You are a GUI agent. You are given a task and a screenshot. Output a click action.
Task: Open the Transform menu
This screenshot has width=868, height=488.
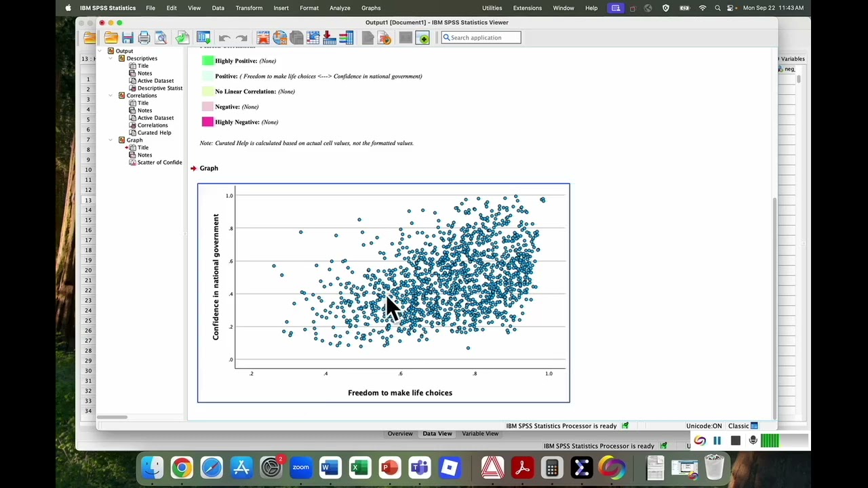point(249,7)
